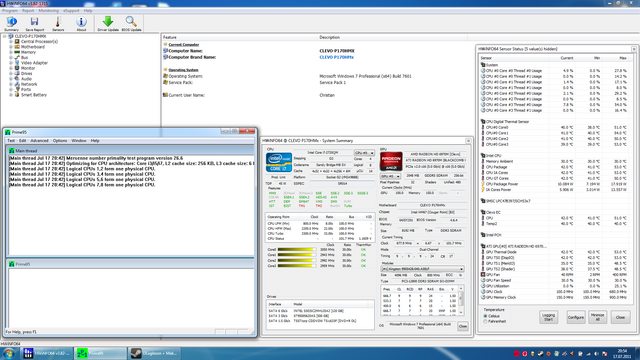640x360 pixels.
Task: Click the CPU Turbo row in operating points
Action: click(319, 233)
